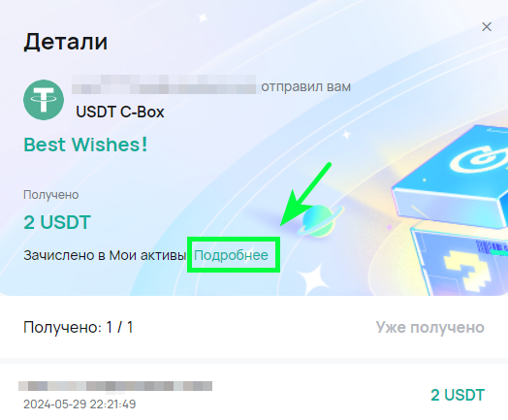
Task: Click the 2024-05-29 22:21:49 timestamp
Action: pyautogui.click(x=79, y=404)
